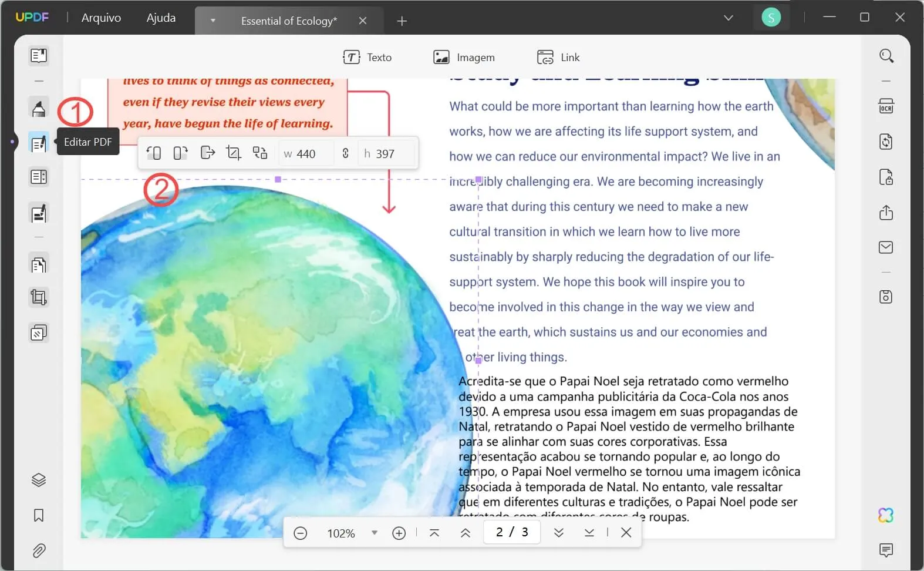Zoom out with the minus button
Screen dimensions: 924x571
(300, 533)
